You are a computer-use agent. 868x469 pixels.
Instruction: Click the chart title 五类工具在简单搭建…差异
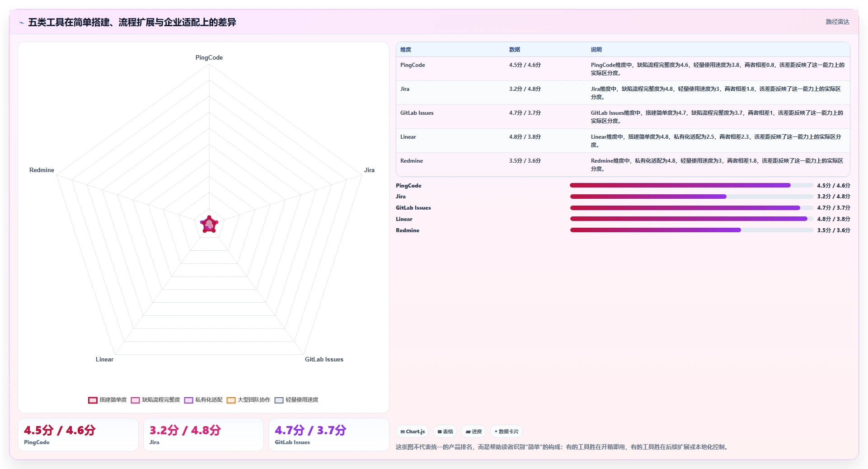[x=132, y=22]
